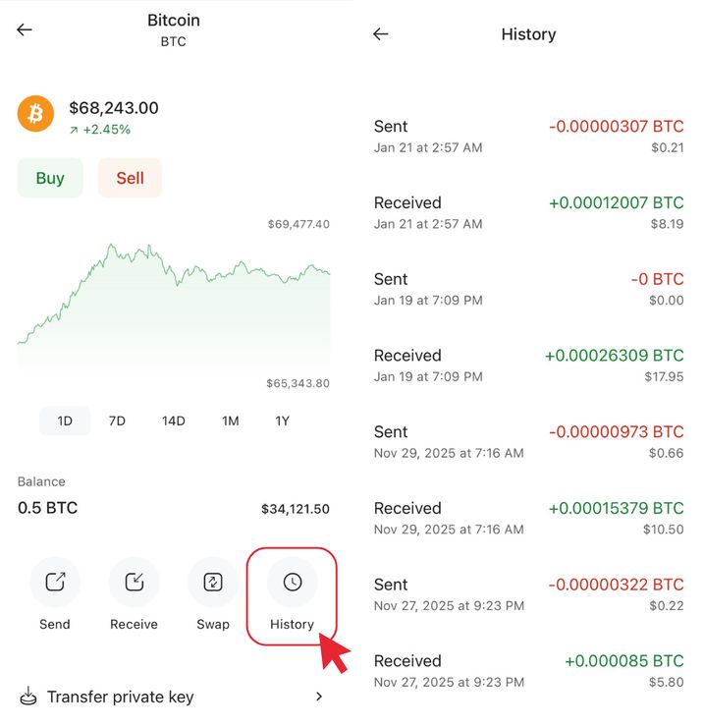View the Received +0.000085 BTC transaction

pyautogui.click(x=528, y=670)
